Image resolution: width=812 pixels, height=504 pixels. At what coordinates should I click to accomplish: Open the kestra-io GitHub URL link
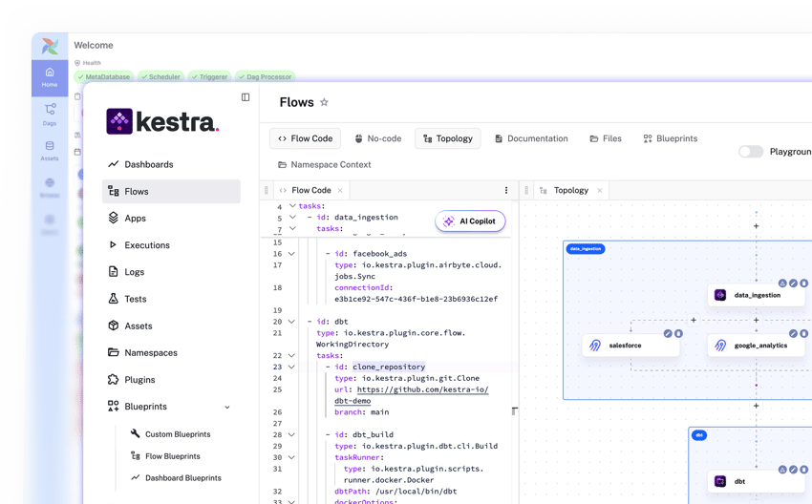[x=421, y=389]
